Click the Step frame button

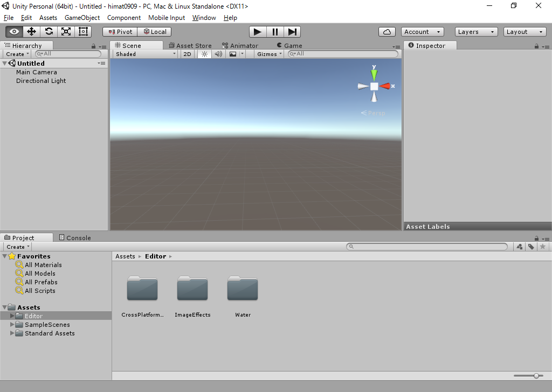pos(292,32)
